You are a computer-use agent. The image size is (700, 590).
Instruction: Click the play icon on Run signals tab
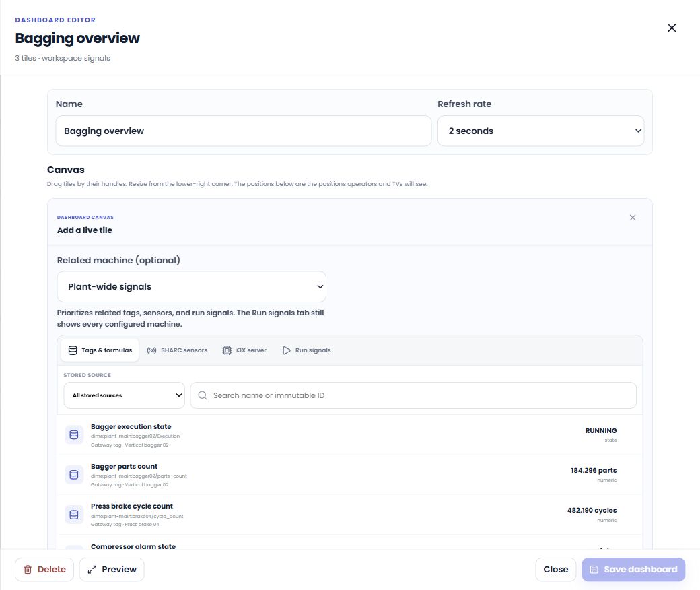coord(287,350)
